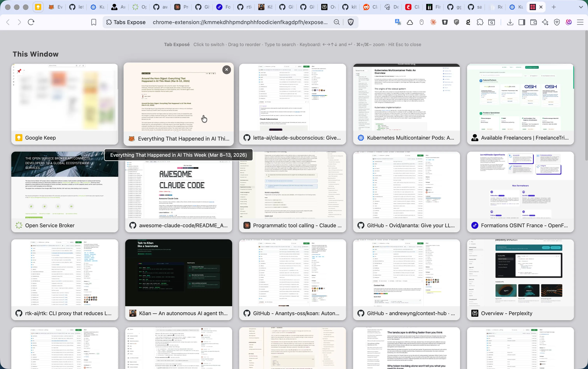
Task: Open rtk-ai/rtk CLI proxy thumbnail
Action: tap(65, 280)
